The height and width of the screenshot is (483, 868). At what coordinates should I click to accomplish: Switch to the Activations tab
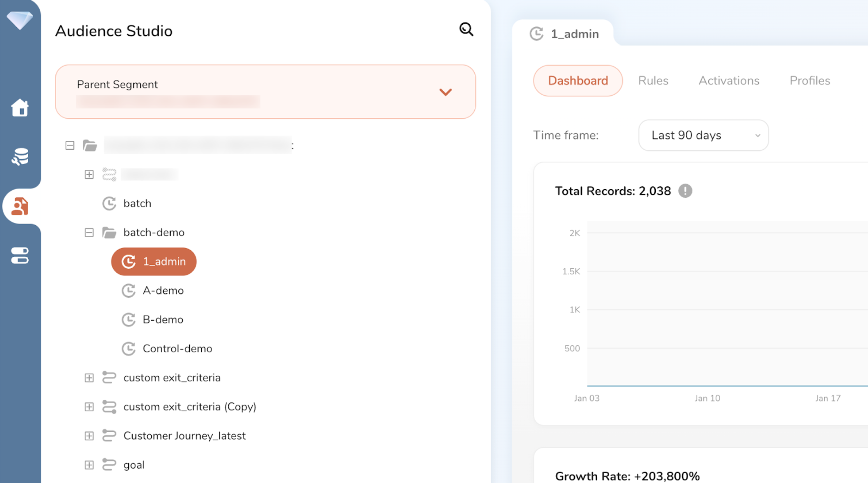pyautogui.click(x=729, y=81)
